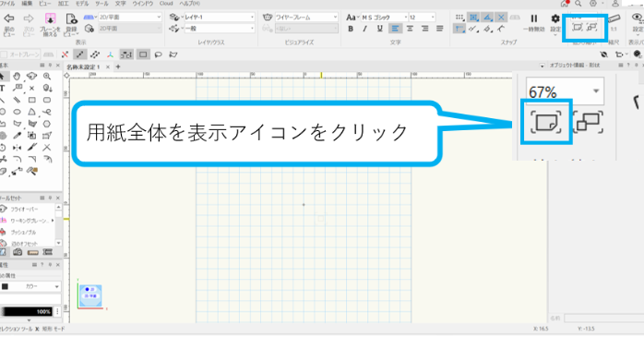Select the Triangle tool
Screen dimensions: 644x337
[x=31, y=112]
